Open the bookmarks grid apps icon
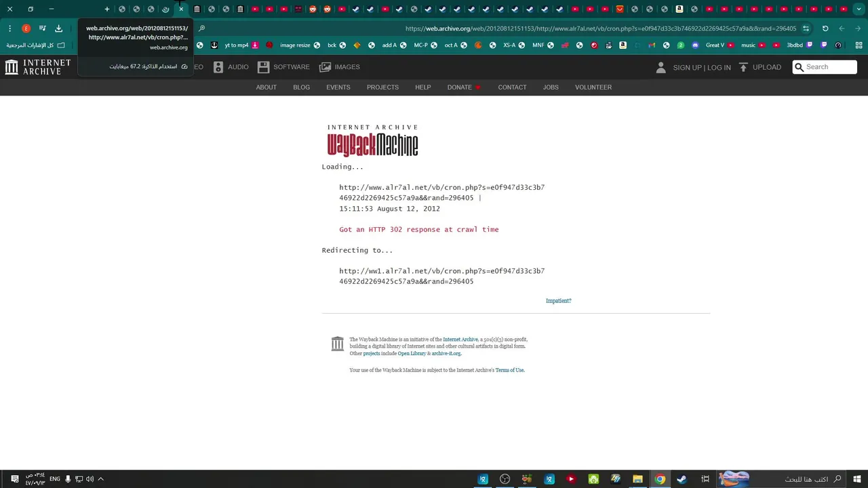The width and height of the screenshot is (868, 488). tap(859, 45)
